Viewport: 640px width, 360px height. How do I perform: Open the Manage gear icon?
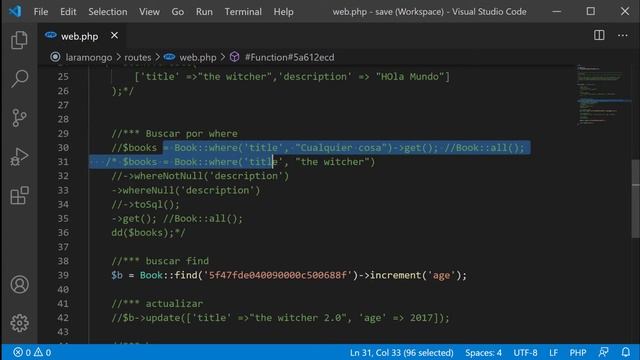point(19,323)
